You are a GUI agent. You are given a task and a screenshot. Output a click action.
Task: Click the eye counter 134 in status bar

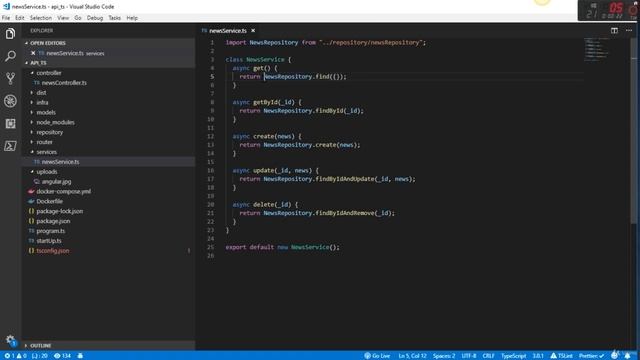click(x=62, y=356)
